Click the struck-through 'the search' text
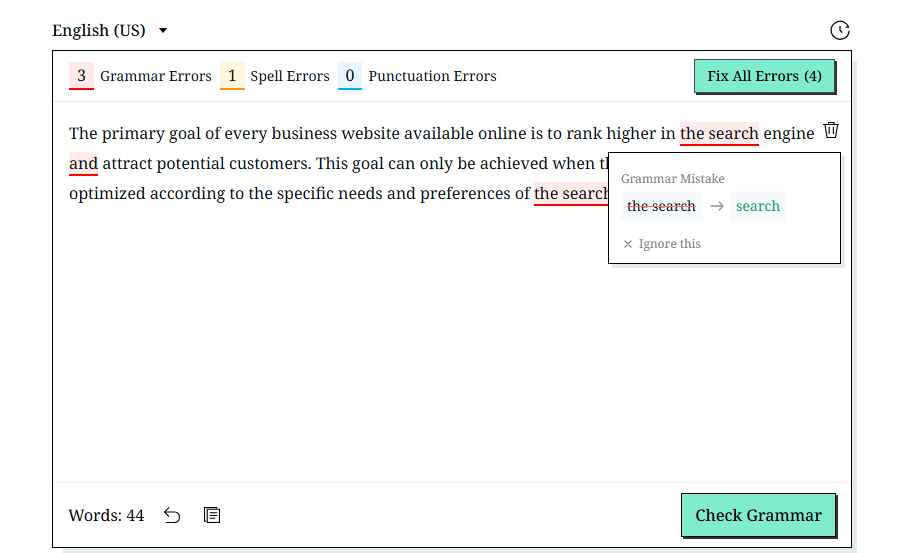The height and width of the screenshot is (553, 905). 661,206
